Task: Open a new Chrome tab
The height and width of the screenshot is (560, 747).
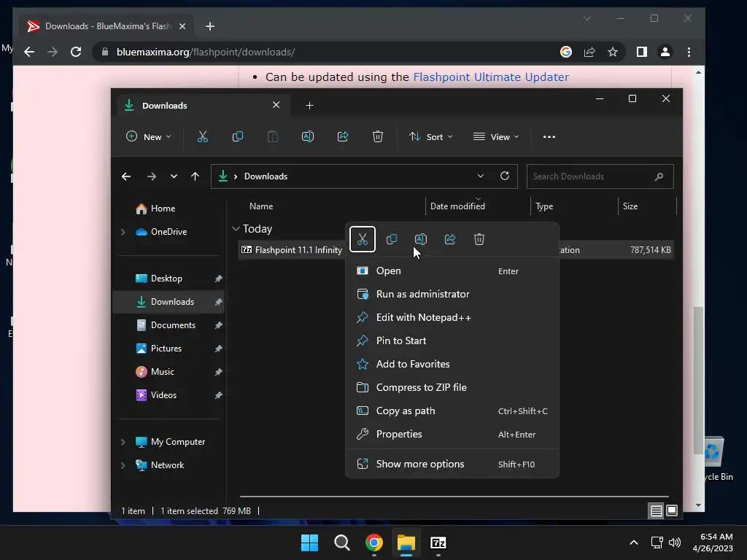Action: point(210,26)
